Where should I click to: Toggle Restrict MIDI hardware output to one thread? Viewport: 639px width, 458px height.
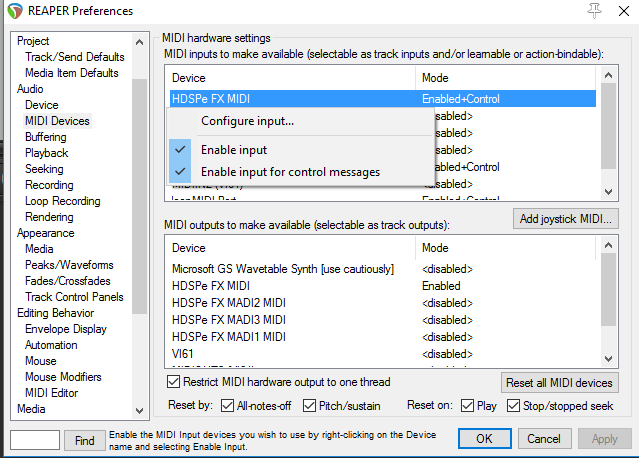(173, 382)
